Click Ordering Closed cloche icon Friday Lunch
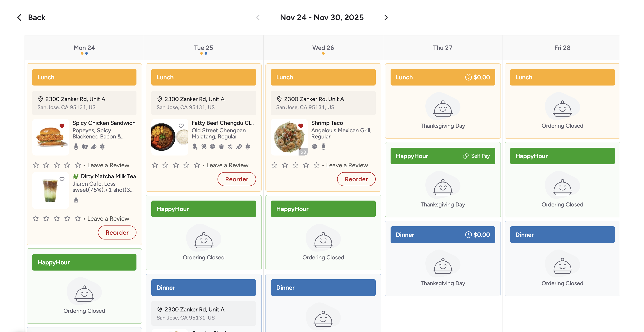This screenshot has width=644, height=332. 562,108
